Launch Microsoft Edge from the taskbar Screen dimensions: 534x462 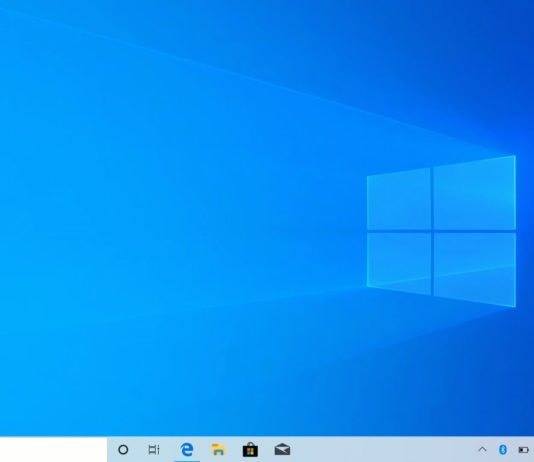[x=187, y=450]
